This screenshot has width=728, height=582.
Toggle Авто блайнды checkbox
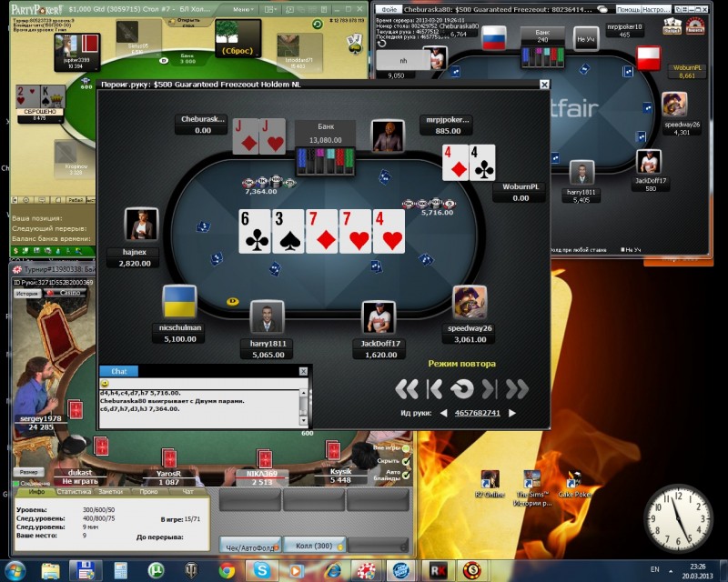pos(406,475)
